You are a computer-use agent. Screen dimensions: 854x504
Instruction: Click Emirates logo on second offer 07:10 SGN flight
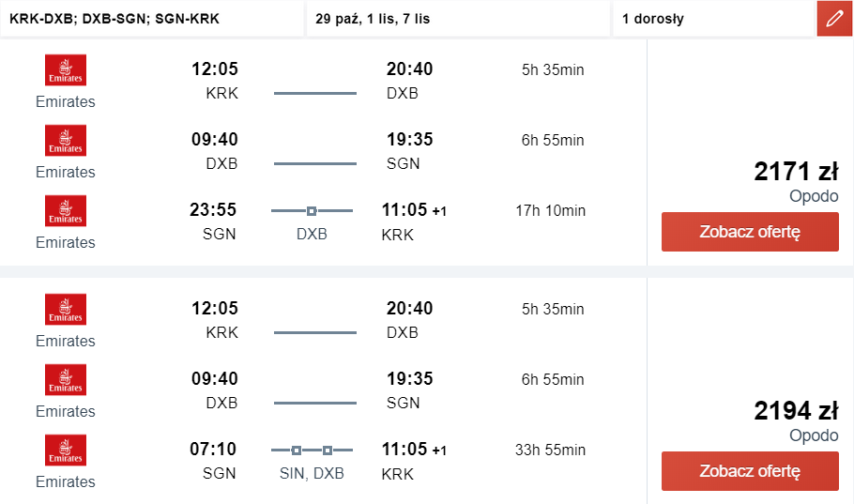[66, 450]
